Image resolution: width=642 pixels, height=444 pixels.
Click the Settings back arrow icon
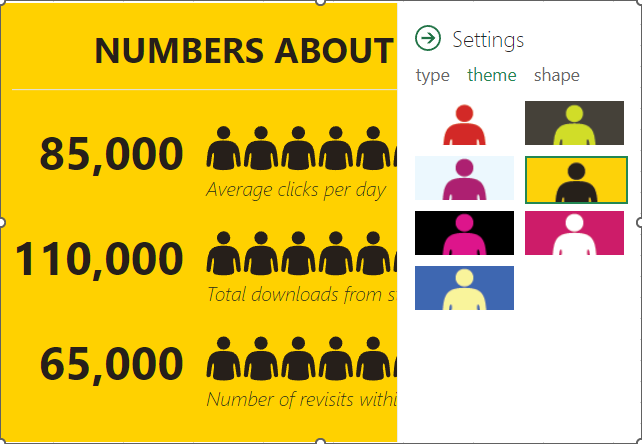pos(428,38)
